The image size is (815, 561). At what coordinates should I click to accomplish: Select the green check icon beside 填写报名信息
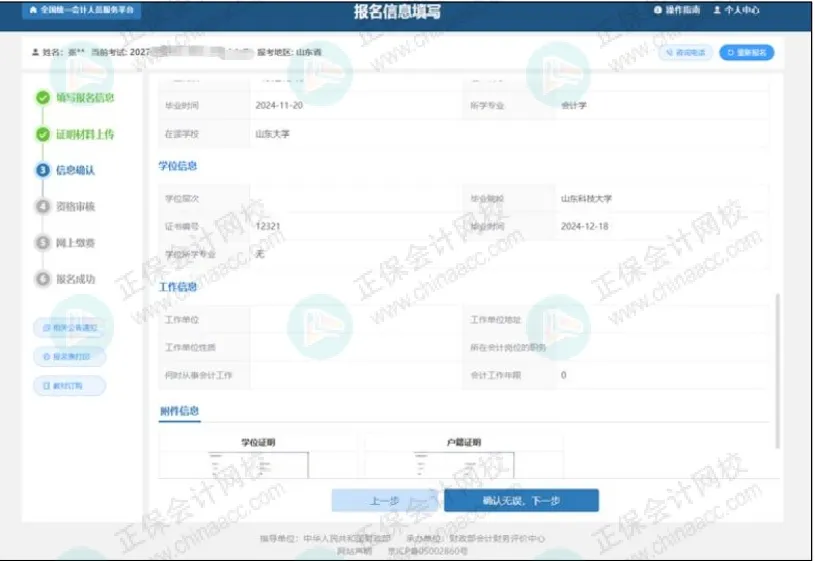click(43, 98)
